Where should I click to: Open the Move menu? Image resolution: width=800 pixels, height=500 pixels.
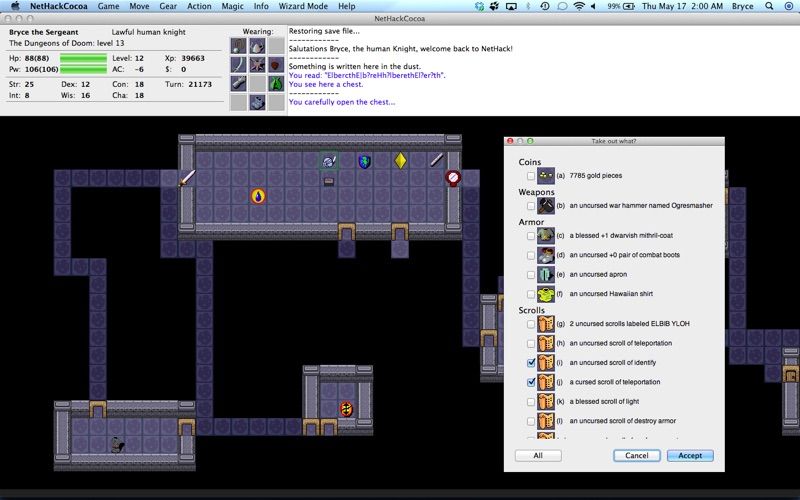pyautogui.click(x=139, y=6)
